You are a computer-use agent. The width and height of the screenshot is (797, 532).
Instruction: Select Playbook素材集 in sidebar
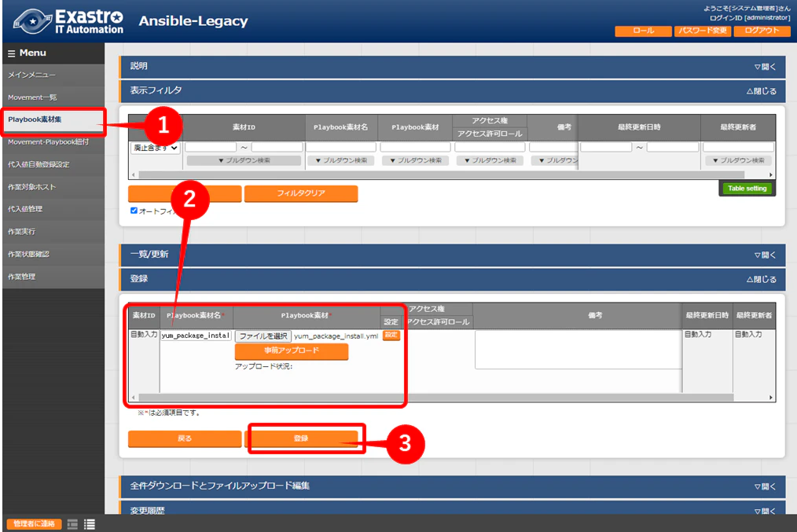[x=53, y=120]
